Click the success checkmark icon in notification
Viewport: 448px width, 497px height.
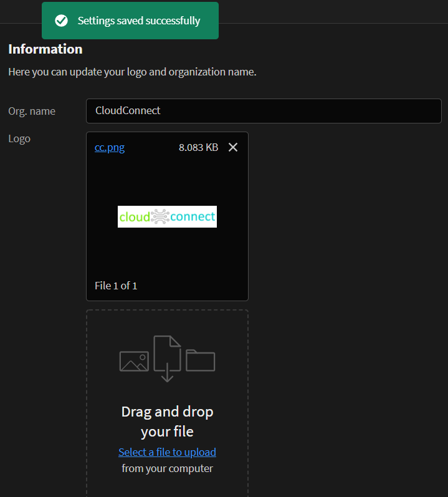coord(62,21)
